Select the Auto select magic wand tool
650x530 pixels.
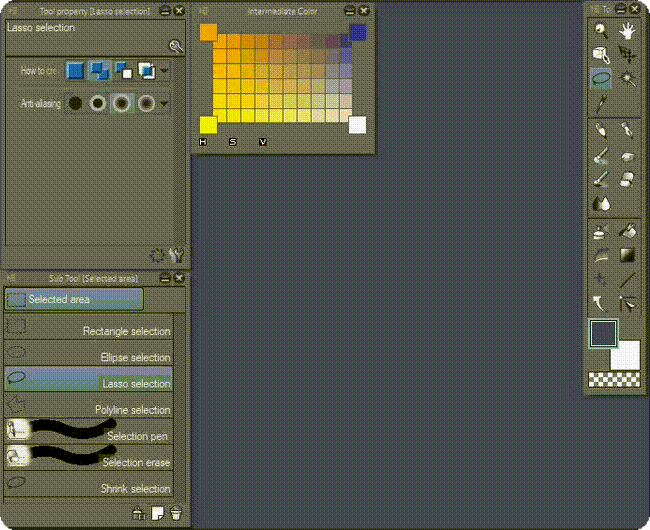[627, 78]
